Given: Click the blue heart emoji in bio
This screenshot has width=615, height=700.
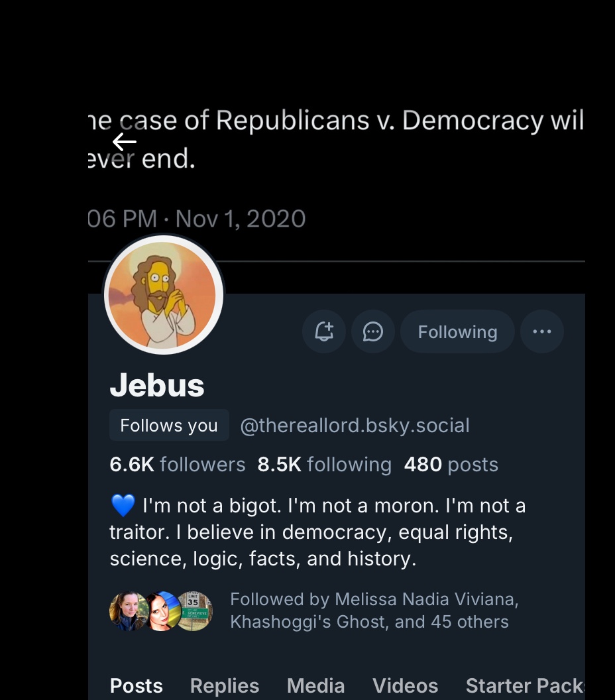Looking at the screenshot, I should (123, 506).
